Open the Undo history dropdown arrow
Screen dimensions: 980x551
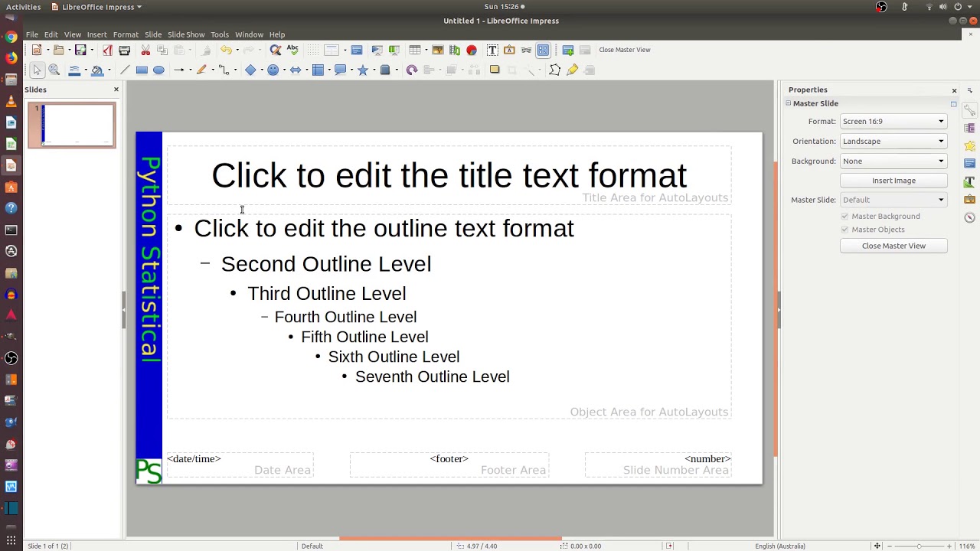click(237, 50)
